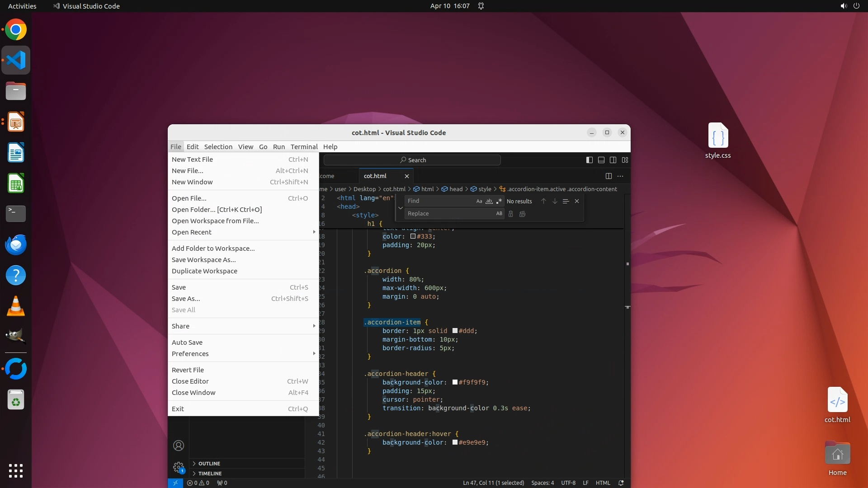Toggle the bottom panel layout icon
The width and height of the screenshot is (868, 488).
601,160
